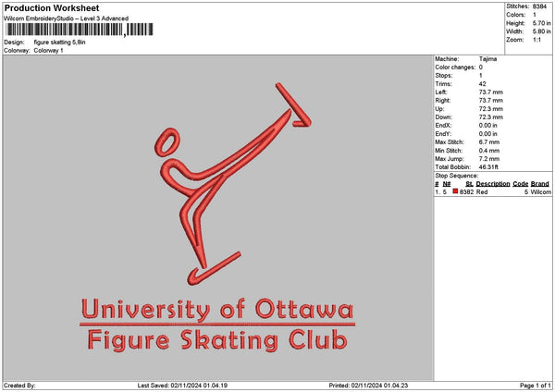Screen dimensions: 555x392
Task: Click the red thread color swatch
Action: [455, 191]
